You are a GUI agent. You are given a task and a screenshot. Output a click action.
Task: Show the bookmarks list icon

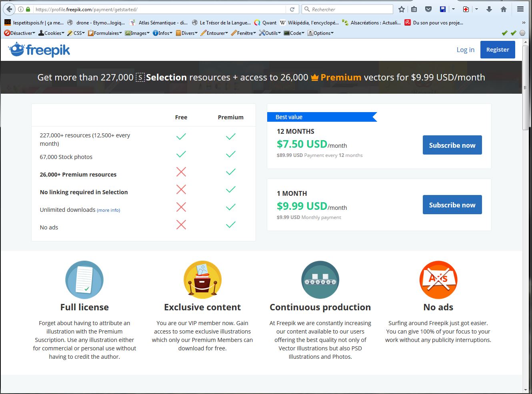coord(414,9)
